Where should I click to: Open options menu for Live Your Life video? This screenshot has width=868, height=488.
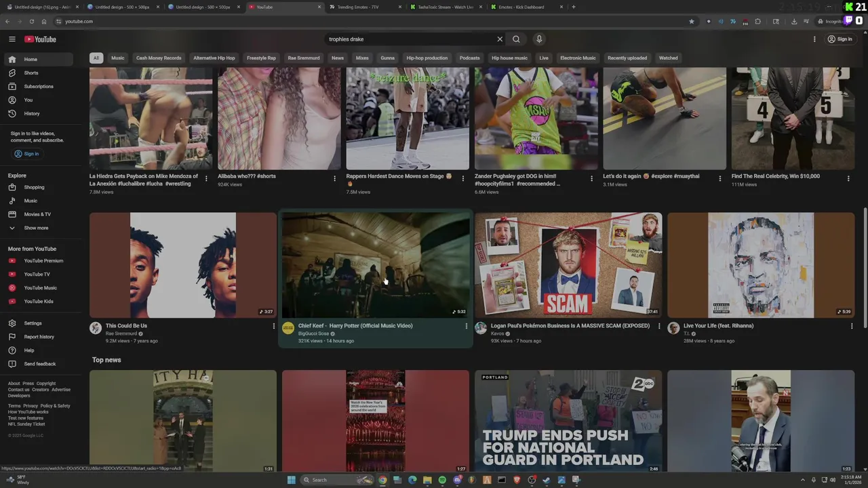point(852,326)
